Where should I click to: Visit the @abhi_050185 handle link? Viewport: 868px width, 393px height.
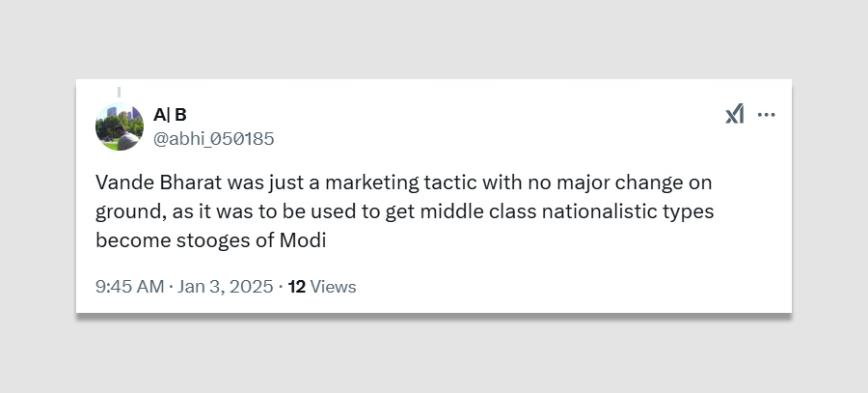point(213,139)
